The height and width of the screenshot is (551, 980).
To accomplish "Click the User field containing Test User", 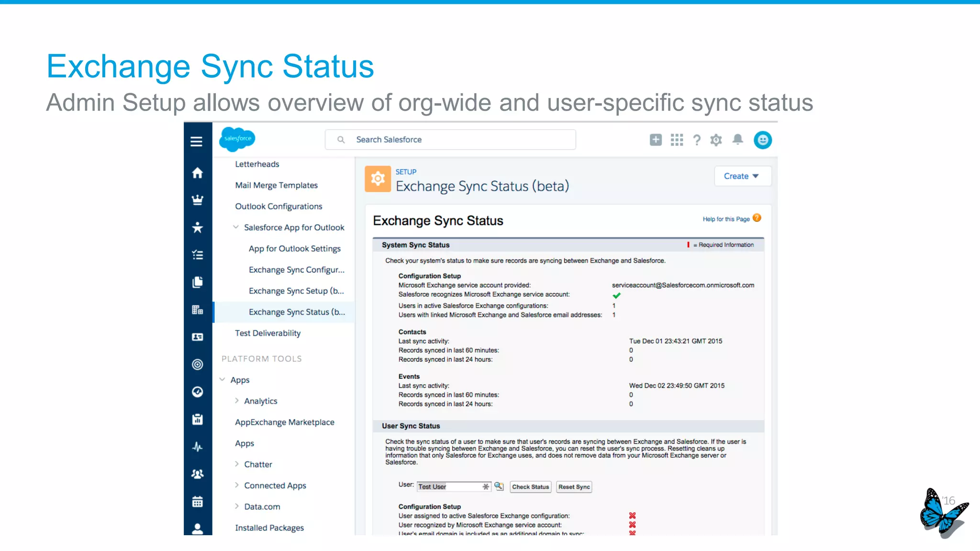I will tap(454, 486).
